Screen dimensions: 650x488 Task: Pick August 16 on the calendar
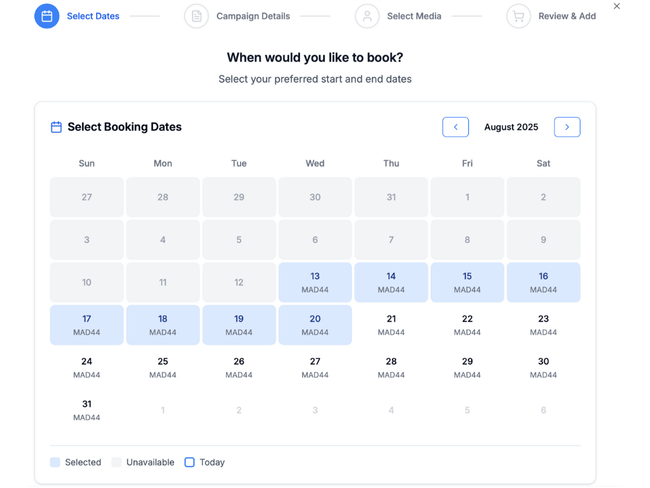pyautogui.click(x=543, y=282)
